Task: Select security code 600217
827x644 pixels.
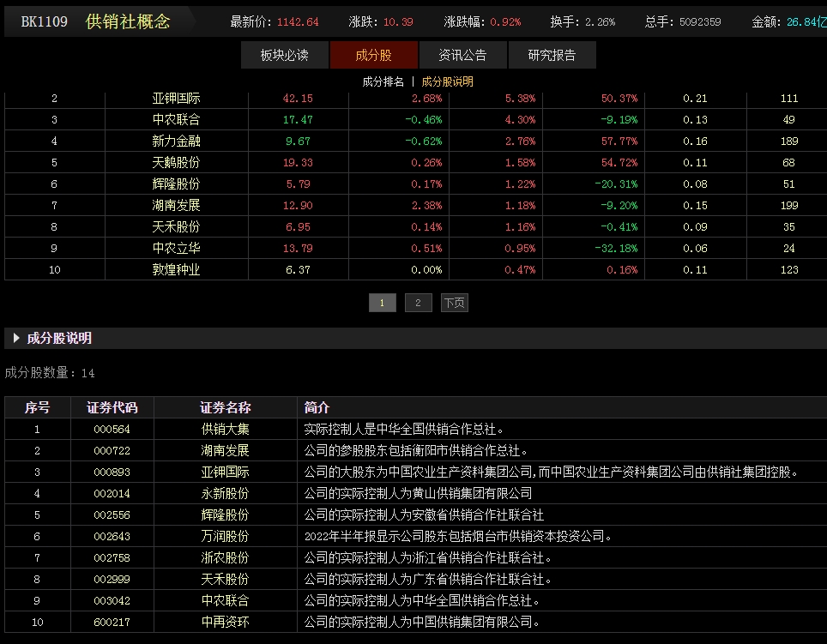Action: tap(112, 622)
